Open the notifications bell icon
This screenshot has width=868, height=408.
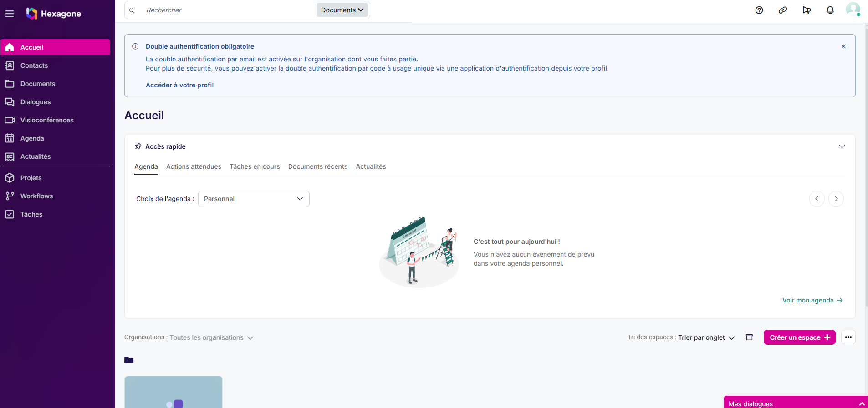pos(830,10)
